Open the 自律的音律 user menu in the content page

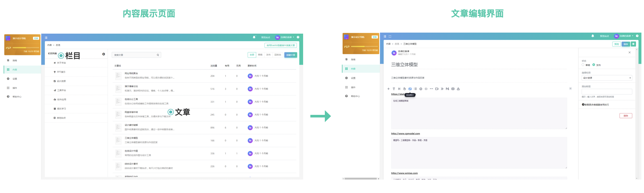point(285,37)
